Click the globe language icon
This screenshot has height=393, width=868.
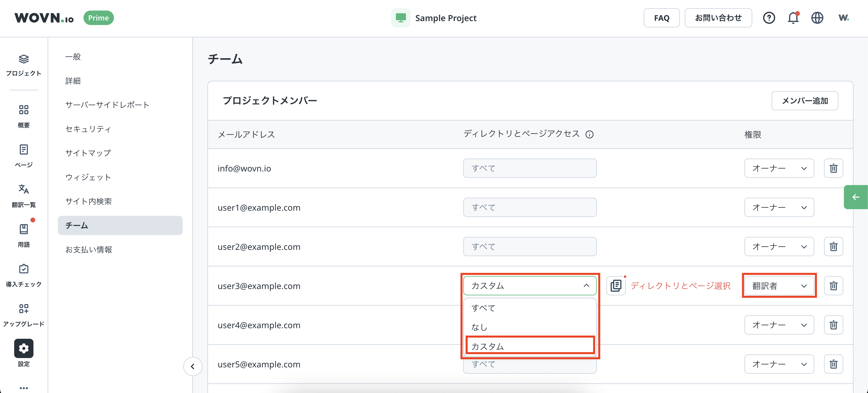click(x=817, y=18)
